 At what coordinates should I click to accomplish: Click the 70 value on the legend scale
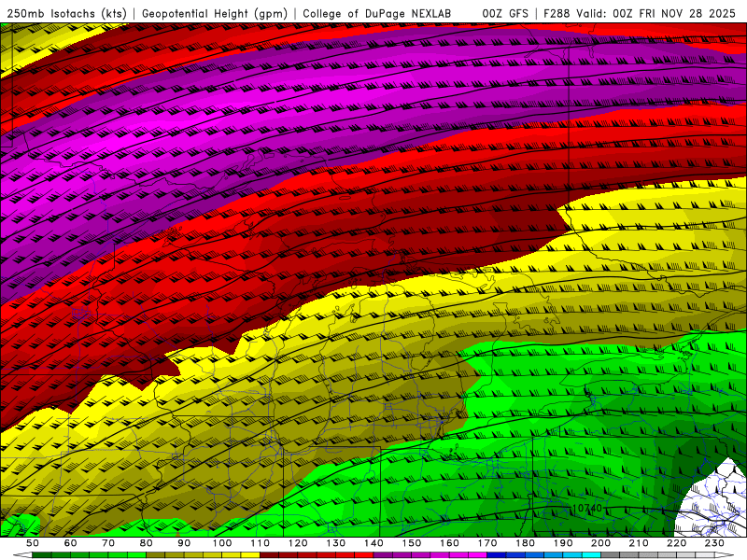tap(108, 543)
